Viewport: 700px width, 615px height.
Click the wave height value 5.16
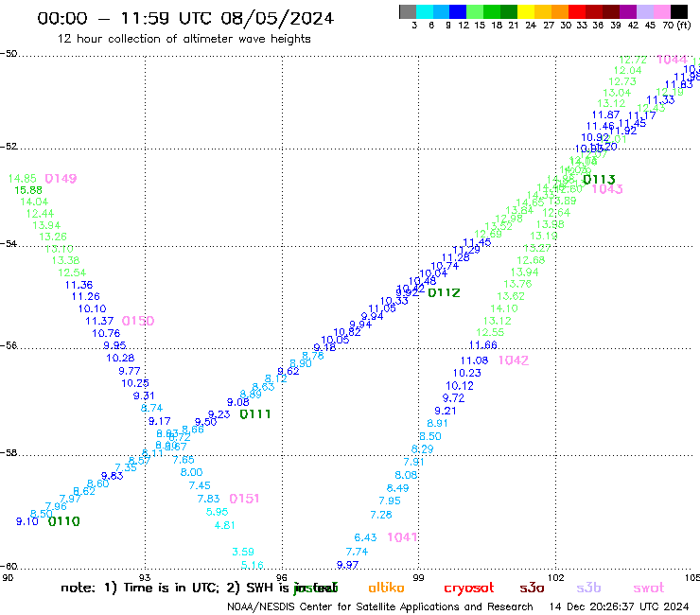coord(253,565)
